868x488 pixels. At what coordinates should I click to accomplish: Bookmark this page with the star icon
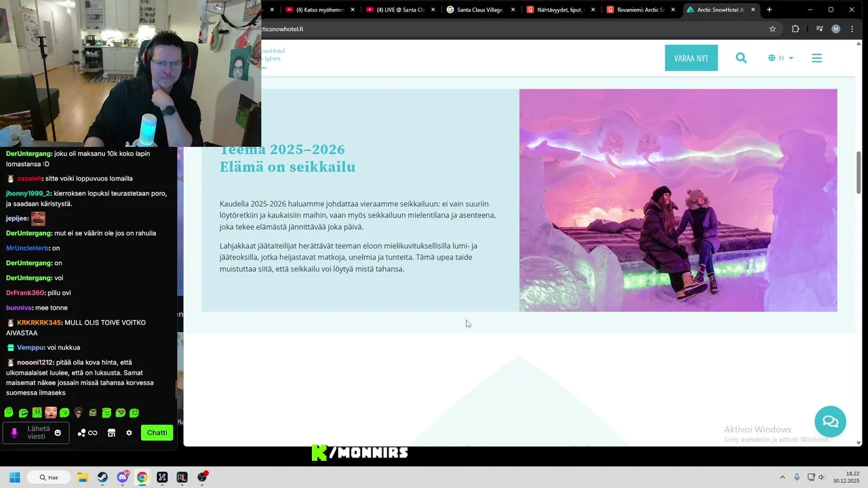(x=772, y=29)
